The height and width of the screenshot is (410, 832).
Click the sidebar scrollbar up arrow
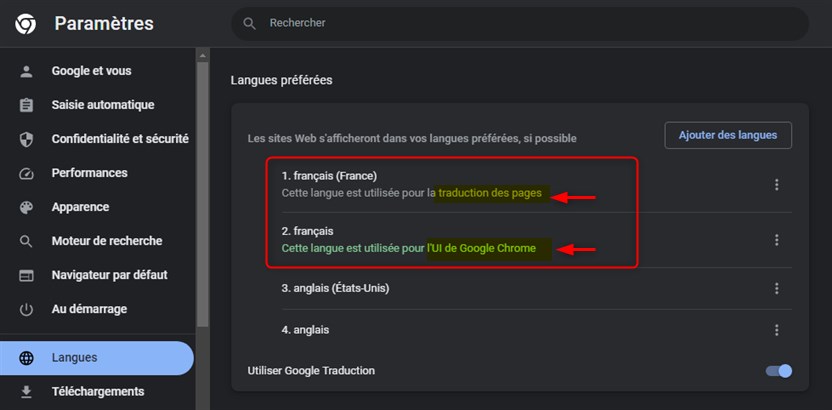click(202, 55)
